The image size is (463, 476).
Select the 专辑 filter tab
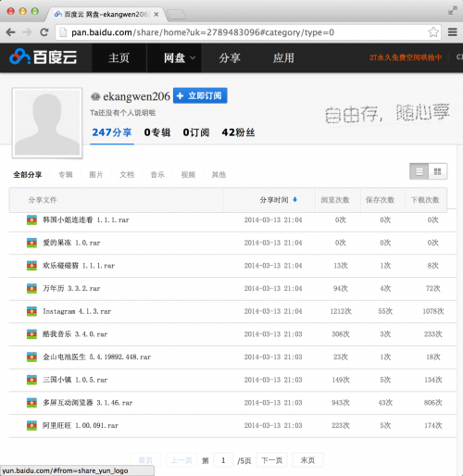(x=66, y=175)
